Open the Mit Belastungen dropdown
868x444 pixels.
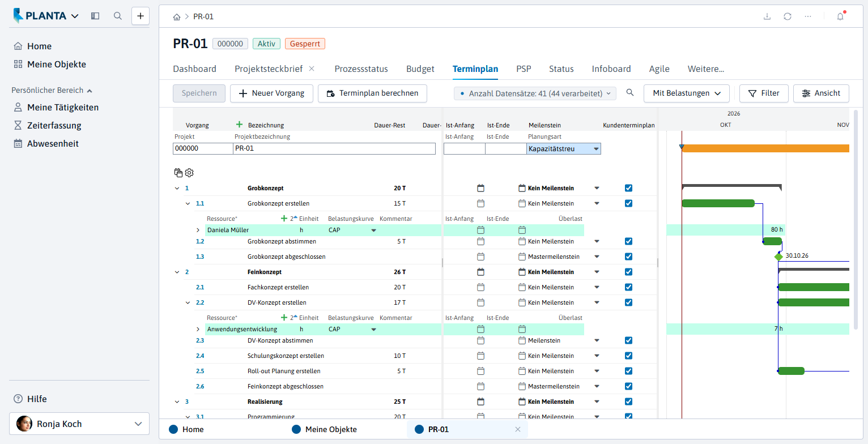click(x=687, y=93)
